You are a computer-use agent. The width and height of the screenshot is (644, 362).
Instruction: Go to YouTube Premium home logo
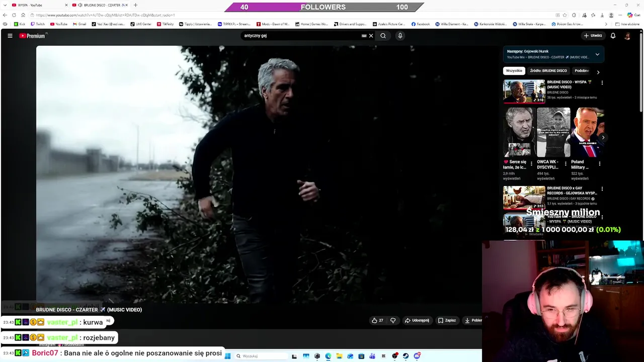pos(33,36)
